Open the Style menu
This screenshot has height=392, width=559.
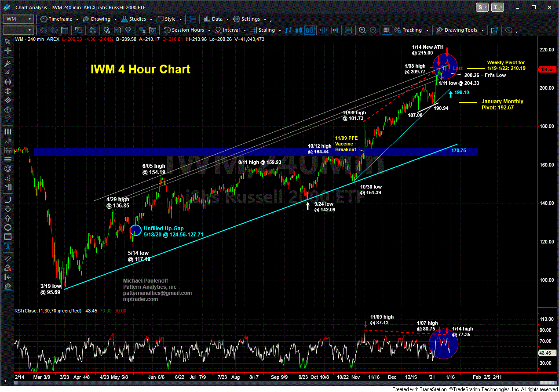(169, 19)
